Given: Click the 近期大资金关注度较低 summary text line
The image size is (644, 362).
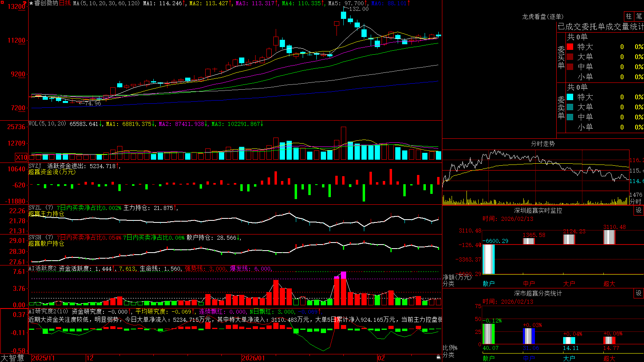Looking at the screenshot, I should click(x=235, y=319).
